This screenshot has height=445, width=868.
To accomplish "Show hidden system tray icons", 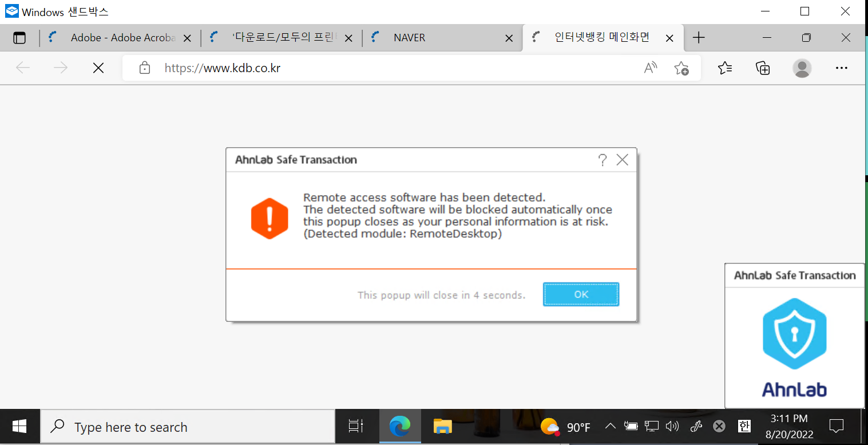I will tap(610, 426).
